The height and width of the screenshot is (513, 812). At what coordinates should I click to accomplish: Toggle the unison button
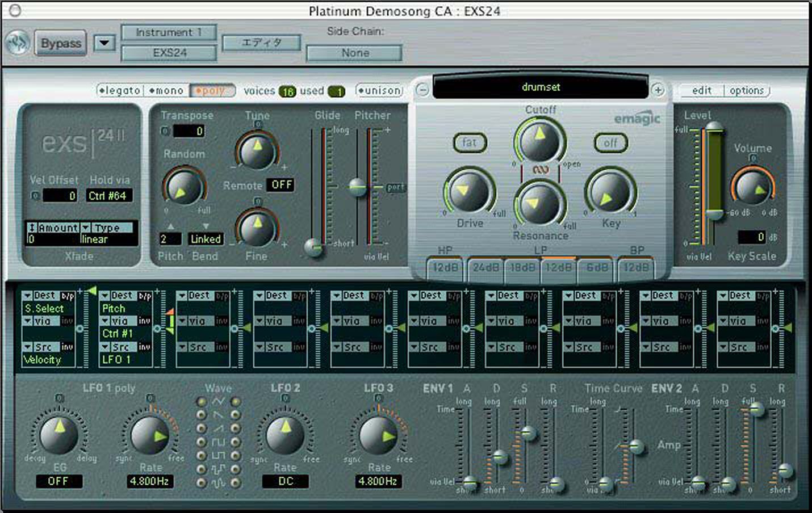pyautogui.click(x=379, y=91)
